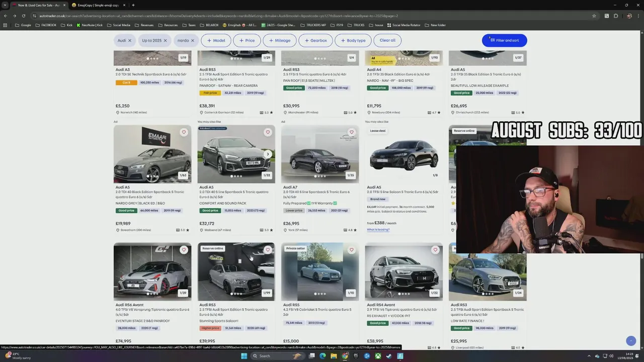Favourite the Audi A7 £26,995 listing

[351, 132]
